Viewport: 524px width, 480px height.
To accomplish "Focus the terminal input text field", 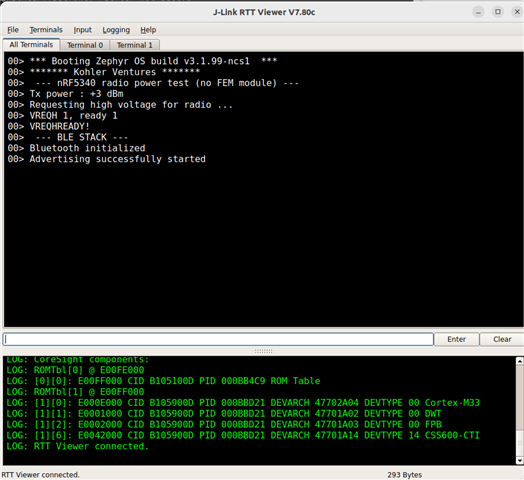I will click(x=218, y=339).
